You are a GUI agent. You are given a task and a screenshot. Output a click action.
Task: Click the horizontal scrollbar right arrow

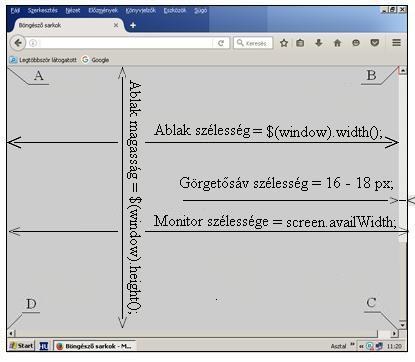pos(395,333)
